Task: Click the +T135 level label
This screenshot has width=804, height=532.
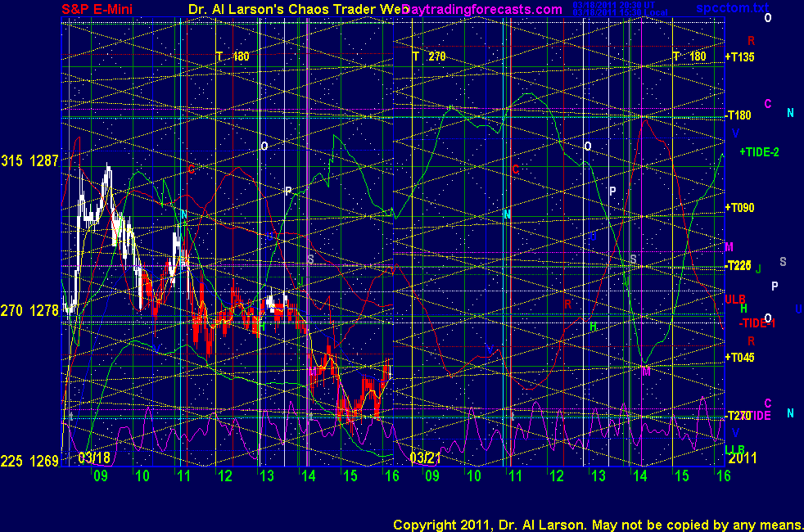Action: 739,57
